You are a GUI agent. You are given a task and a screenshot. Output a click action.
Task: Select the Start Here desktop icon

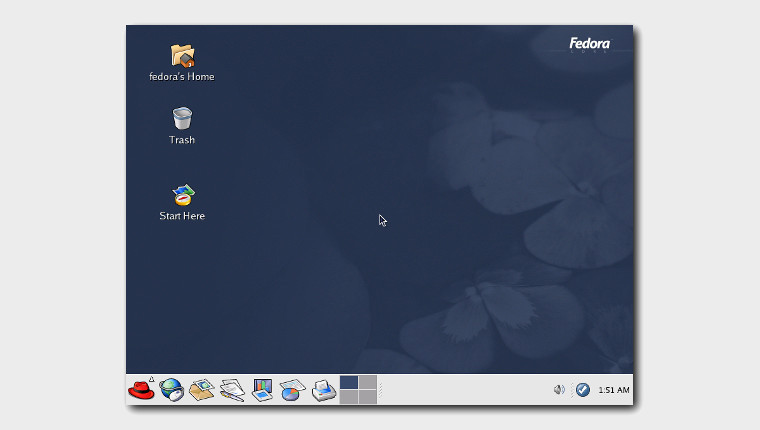[183, 195]
